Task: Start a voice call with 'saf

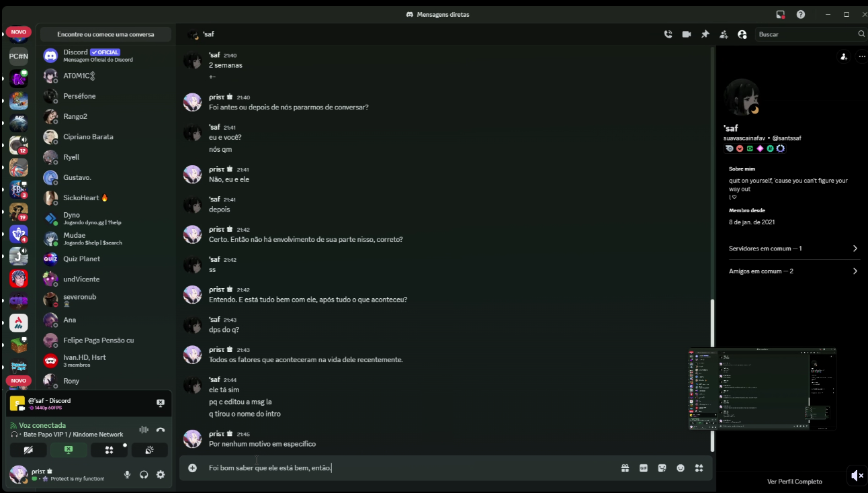Action: (668, 34)
